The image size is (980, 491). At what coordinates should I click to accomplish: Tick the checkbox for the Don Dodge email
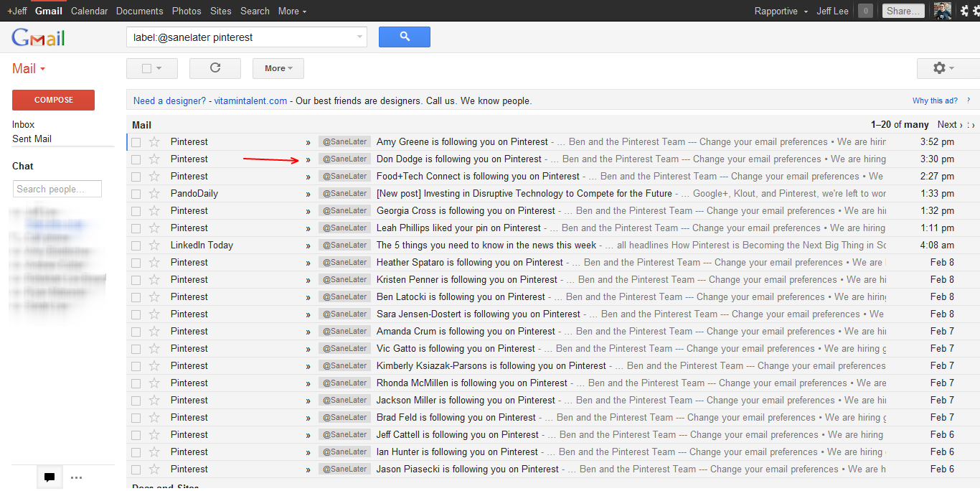tap(136, 159)
